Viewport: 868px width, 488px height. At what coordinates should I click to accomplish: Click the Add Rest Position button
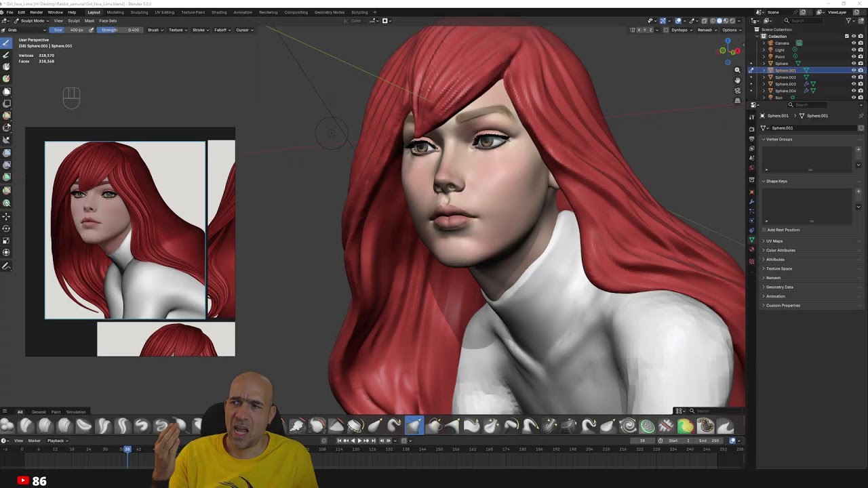click(783, 230)
